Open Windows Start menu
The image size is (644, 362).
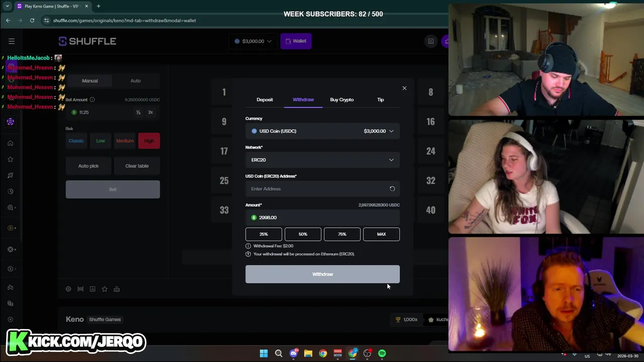(264, 353)
